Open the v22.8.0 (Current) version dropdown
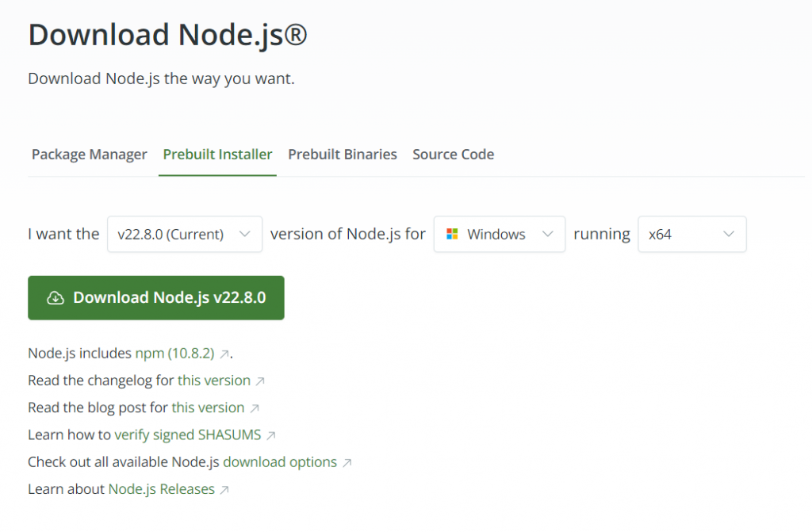The image size is (812, 532). [x=184, y=235]
